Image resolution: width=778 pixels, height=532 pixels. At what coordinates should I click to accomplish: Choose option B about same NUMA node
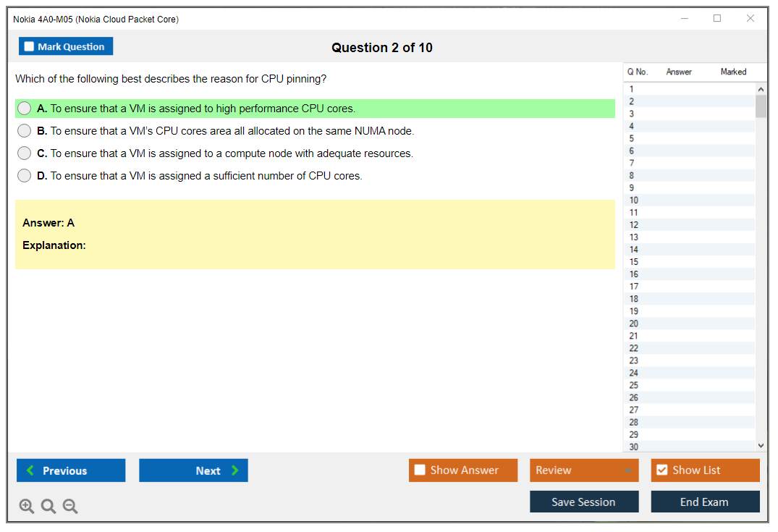coord(25,131)
